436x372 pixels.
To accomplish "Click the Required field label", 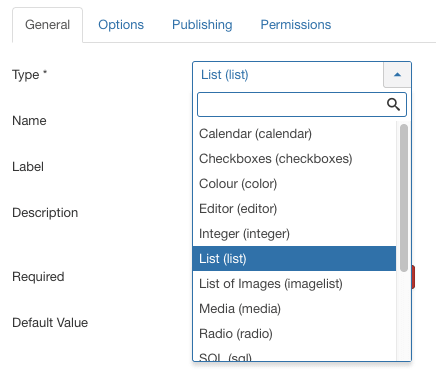I will 38,277.
